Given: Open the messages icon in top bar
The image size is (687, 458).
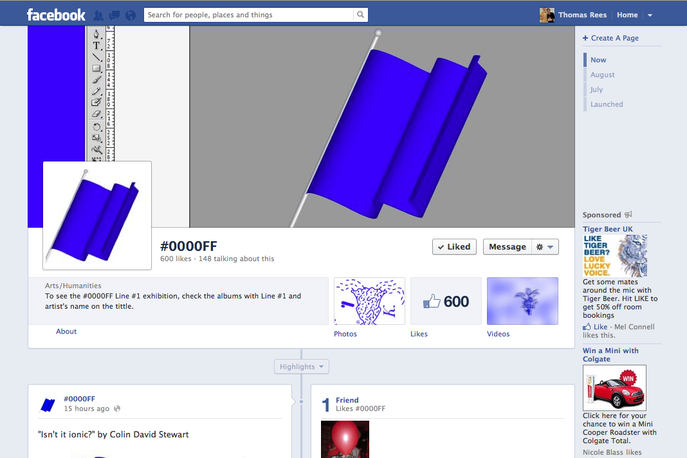Looking at the screenshot, I should point(115,15).
